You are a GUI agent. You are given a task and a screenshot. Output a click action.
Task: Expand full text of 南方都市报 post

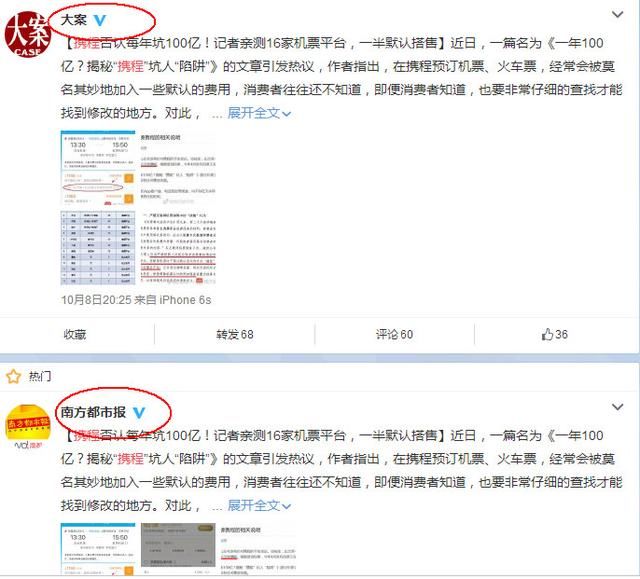tap(259, 506)
